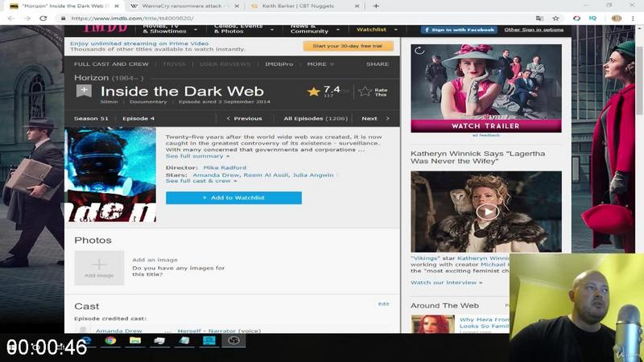Click Watch our interview link
The height and width of the screenshot is (362, 644).
pyautogui.click(x=447, y=283)
